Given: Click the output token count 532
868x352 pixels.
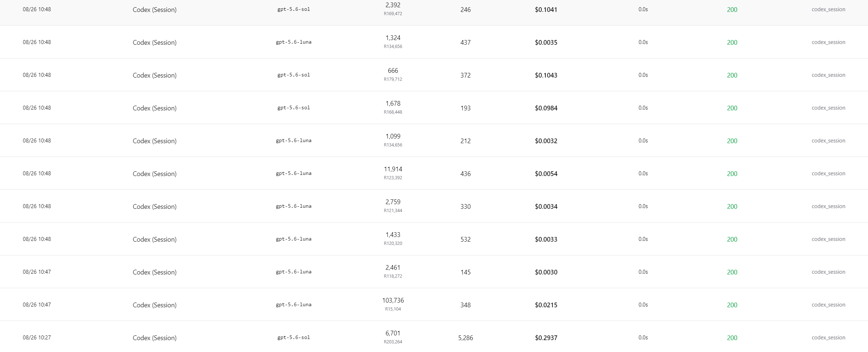Looking at the screenshot, I should (466, 239).
